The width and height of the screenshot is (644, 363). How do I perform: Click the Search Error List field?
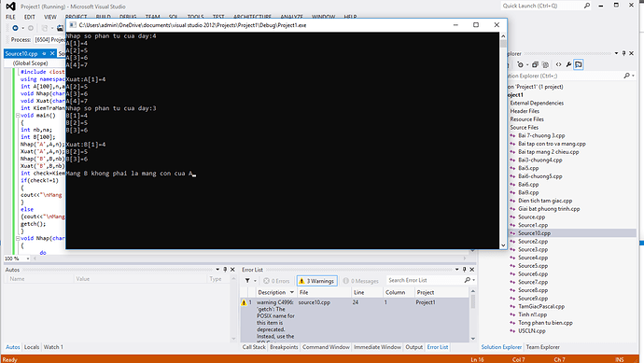tap(426, 280)
